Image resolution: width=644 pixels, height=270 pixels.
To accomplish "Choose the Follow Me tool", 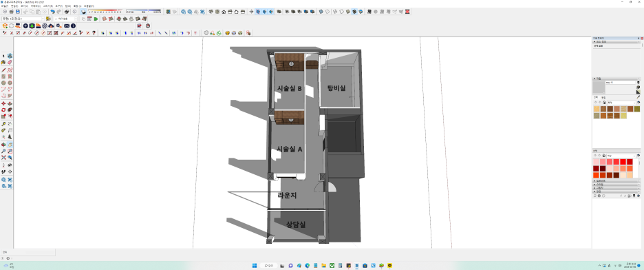I will point(10,110).
